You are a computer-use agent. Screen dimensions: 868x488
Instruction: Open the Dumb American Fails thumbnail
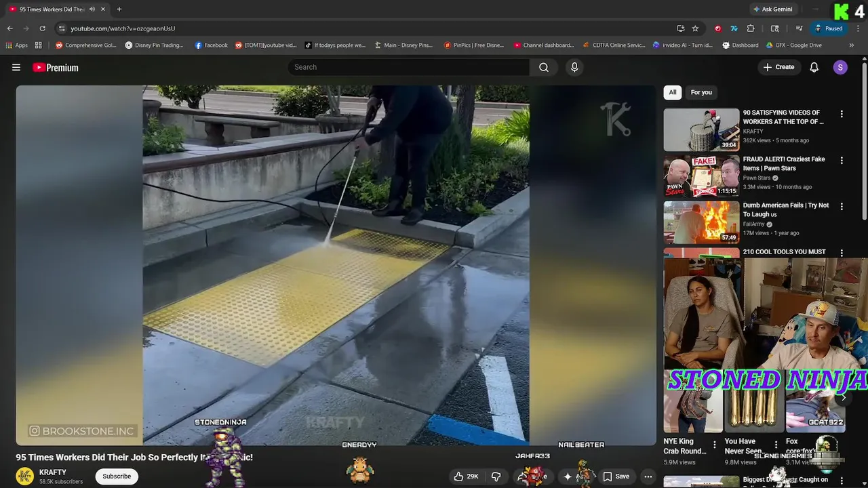click(701, 222)
